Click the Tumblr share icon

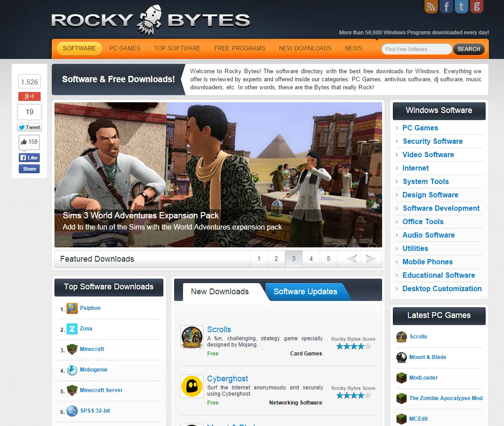[x=461, y=7]
